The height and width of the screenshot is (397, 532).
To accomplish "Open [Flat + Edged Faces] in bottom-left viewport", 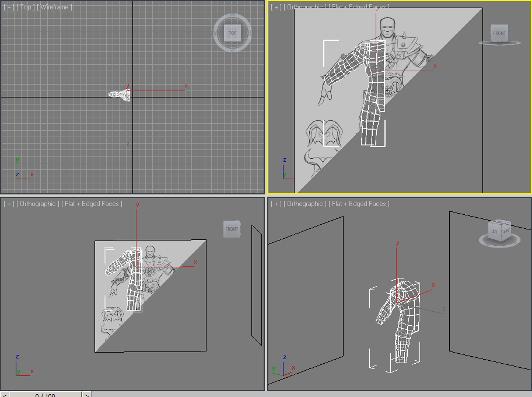I will 92,204.
